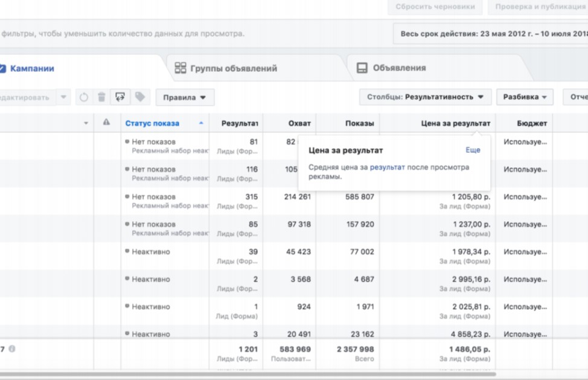Click the revert/refresh circular arrow icon
The image size is (588, 380).
click(83, 97)
